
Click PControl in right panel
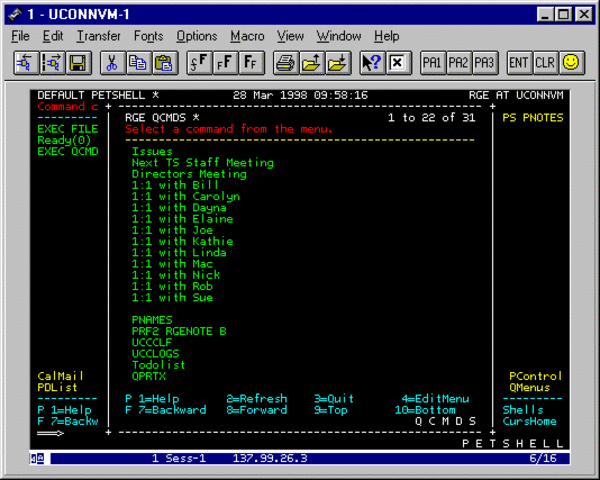click(x=536, y=376)
